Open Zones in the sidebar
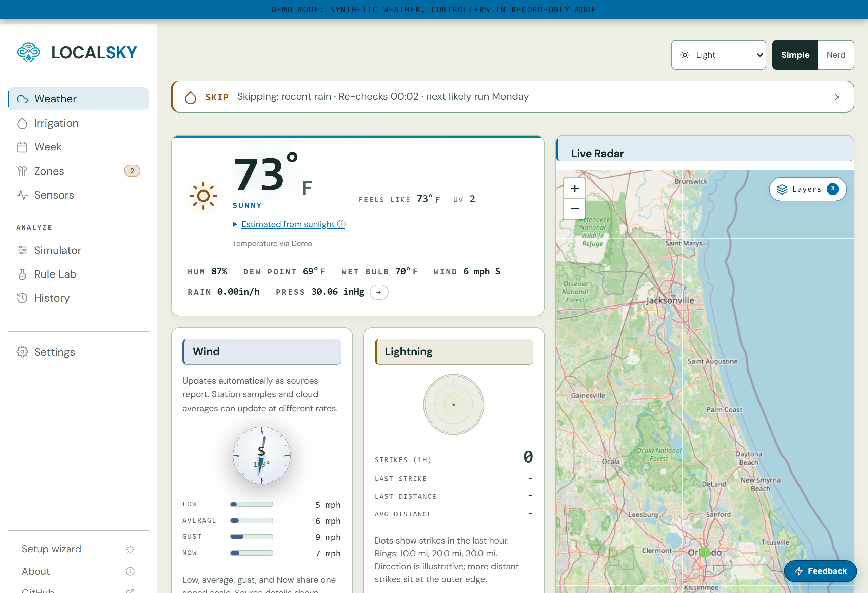 [x=78, y=171]
